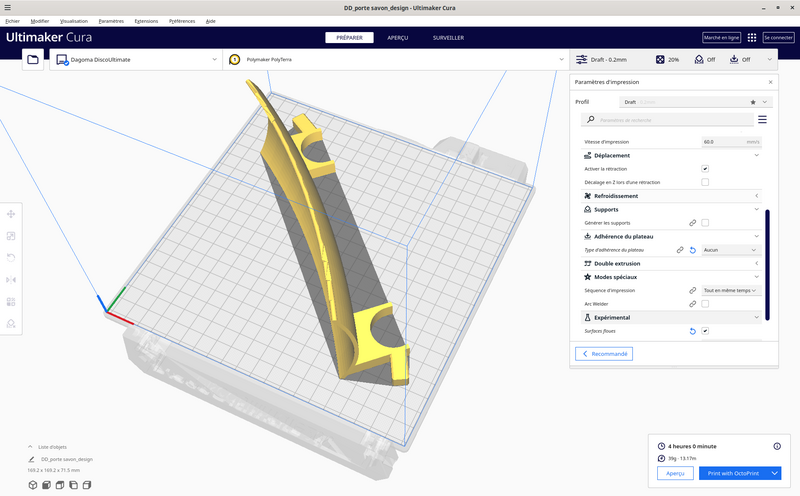This screenshot has height=496, width=800.
Task: Switch to 3D perspective view cube icon
Action: [33, 485]
